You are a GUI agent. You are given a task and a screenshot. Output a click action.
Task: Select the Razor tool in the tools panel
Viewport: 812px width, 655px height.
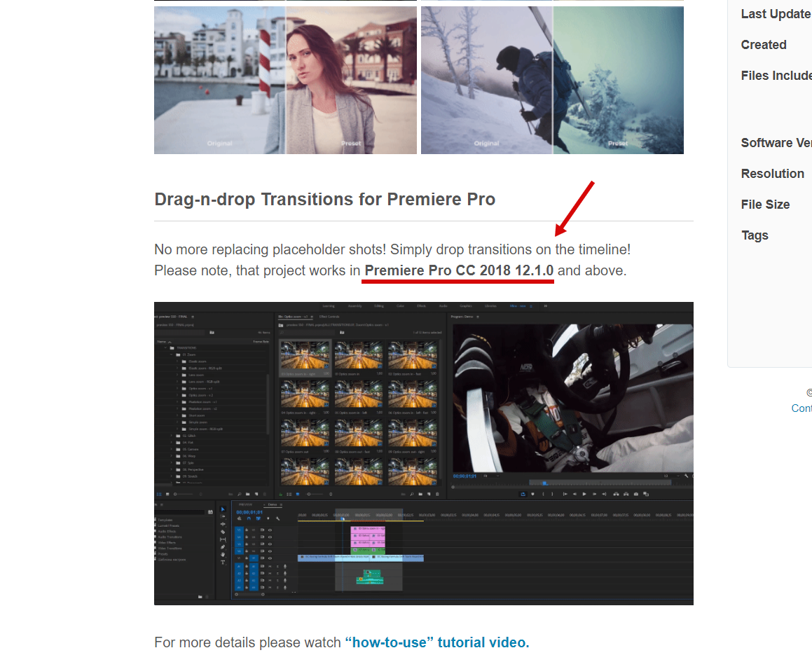[223, 532]
